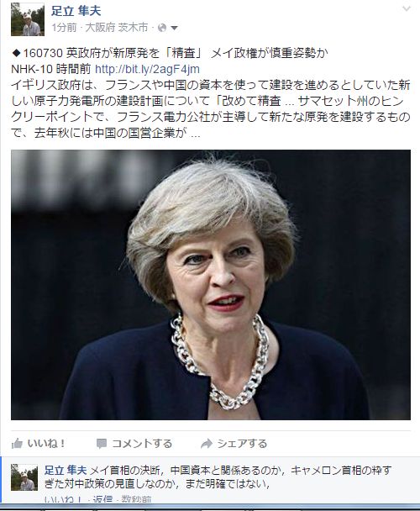Click the thumbs-up いいね! icon under the photo
420x511 pixels.
click(17, 444)
